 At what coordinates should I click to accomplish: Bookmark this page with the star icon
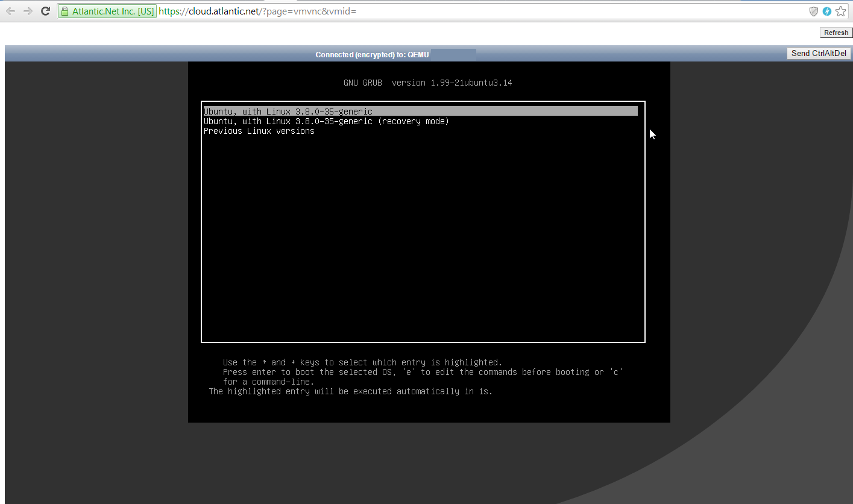click(841, 11)
